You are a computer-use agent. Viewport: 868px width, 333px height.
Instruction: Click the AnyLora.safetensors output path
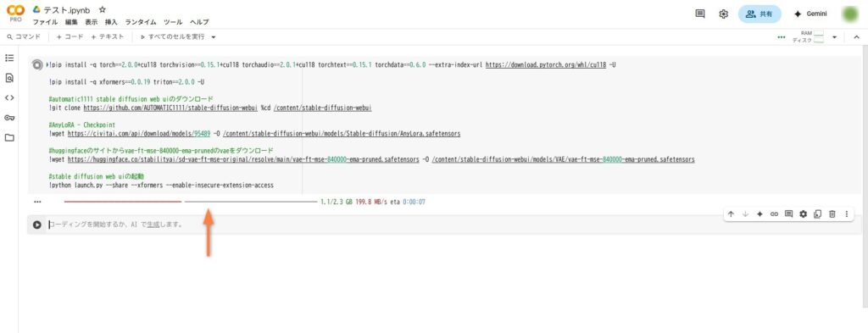(342, 133)
